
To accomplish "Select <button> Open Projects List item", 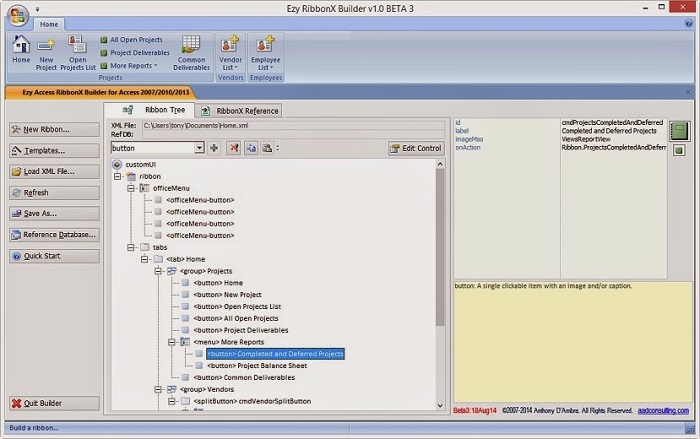I will coord(237,306).
